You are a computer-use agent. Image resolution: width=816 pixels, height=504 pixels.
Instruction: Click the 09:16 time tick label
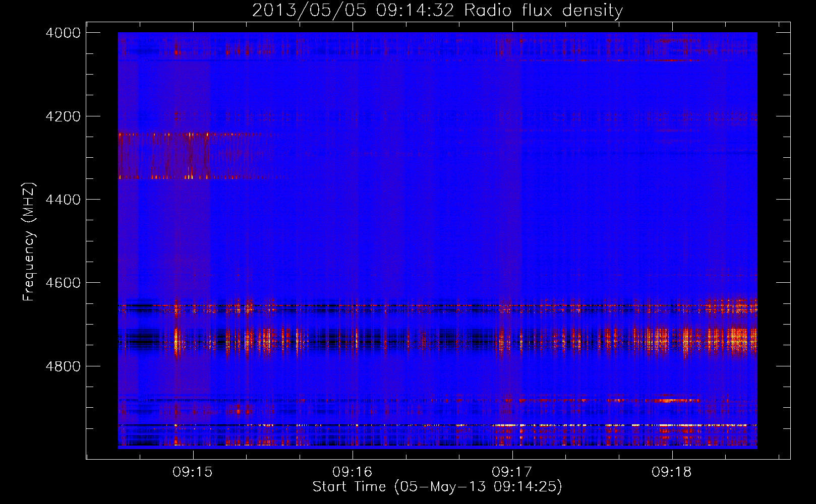(x=353, y=472)
